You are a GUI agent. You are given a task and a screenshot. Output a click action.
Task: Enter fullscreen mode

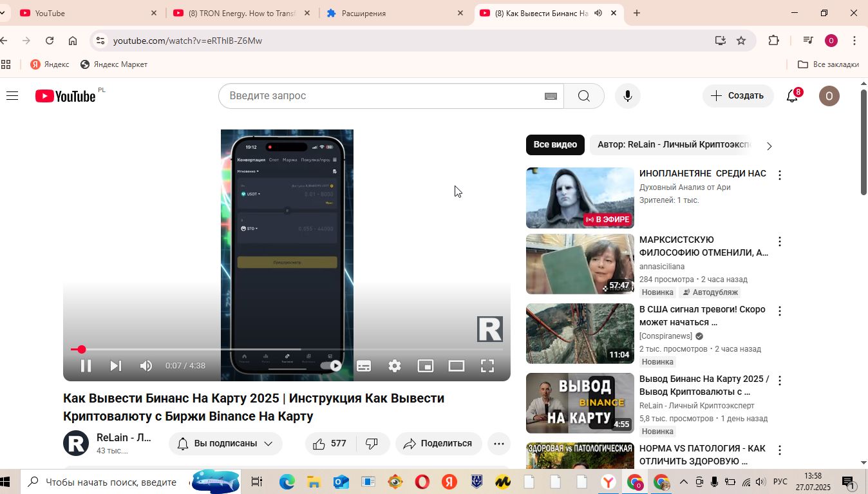[x=487, y=366]
